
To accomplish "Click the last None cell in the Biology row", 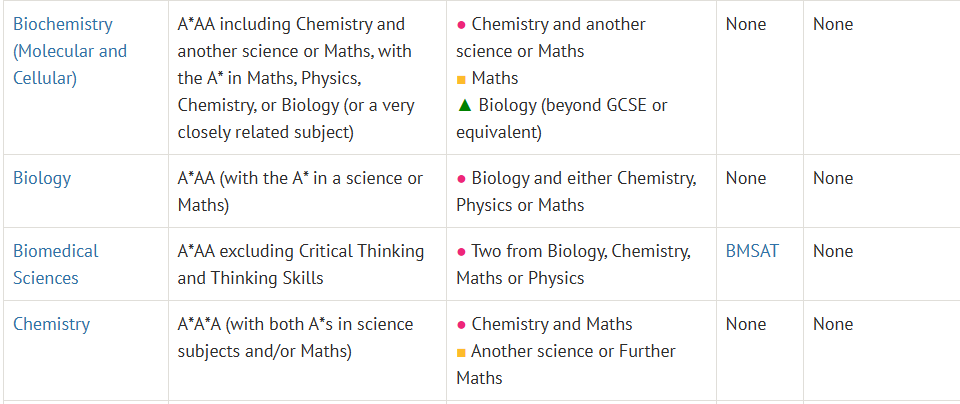I will coord(833,178).
